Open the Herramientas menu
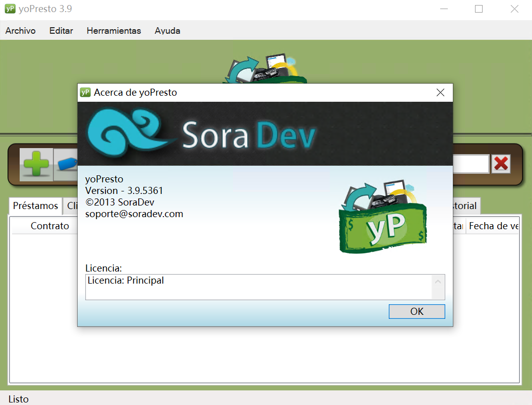 click(113, 31)
